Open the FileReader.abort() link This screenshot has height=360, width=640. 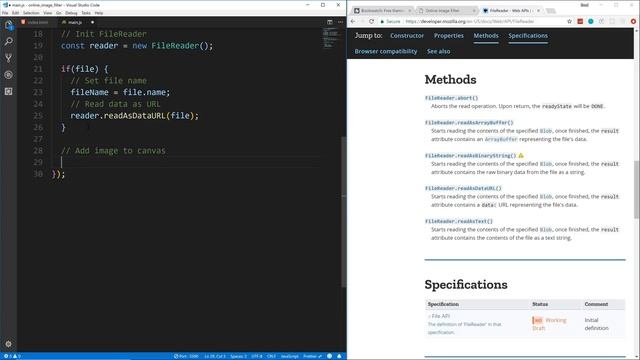point(451,98)
